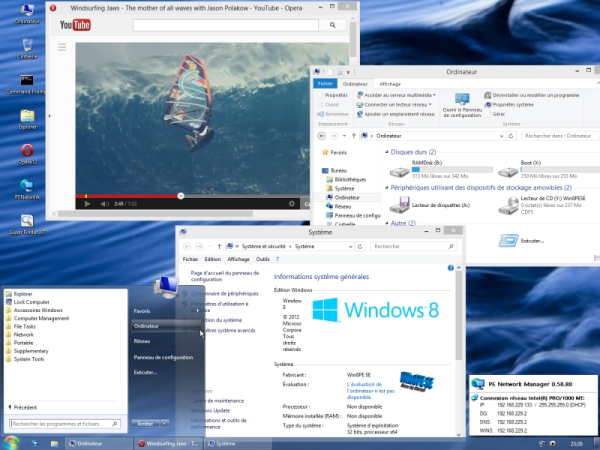
Task: Select the Ordinateur ribbon tab
Action: point(355,84)
